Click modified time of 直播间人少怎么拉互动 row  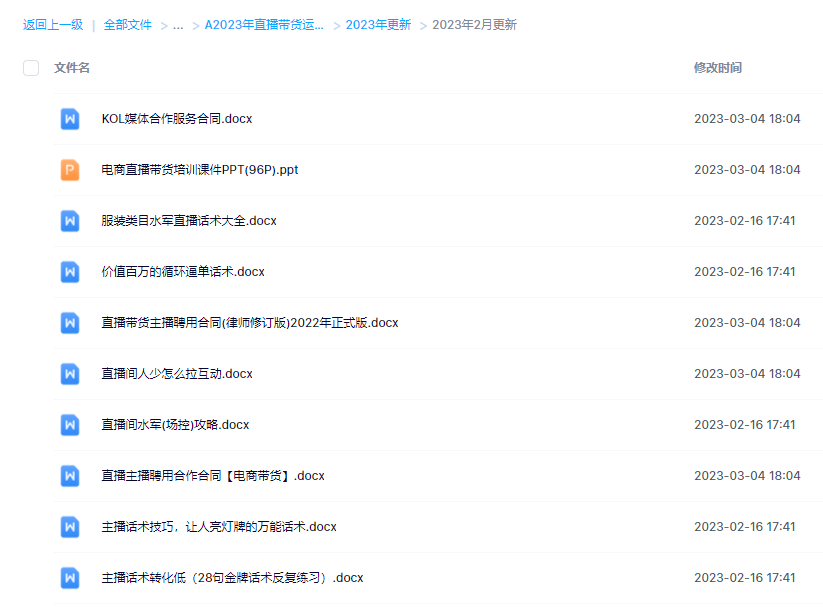point(747,373)
